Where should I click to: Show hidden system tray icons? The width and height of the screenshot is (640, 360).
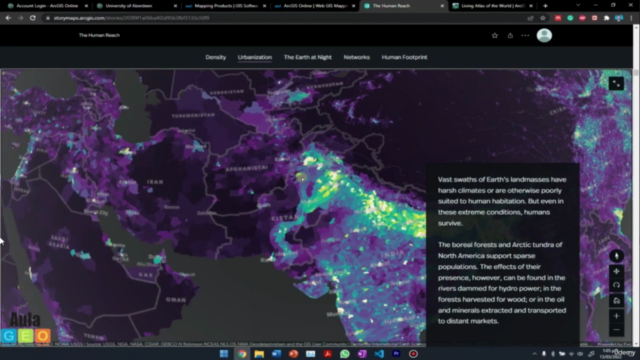click(534, 353)
